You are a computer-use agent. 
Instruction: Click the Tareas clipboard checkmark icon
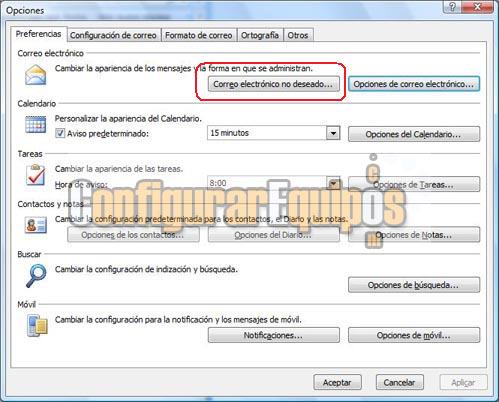[x=36, y=175]
